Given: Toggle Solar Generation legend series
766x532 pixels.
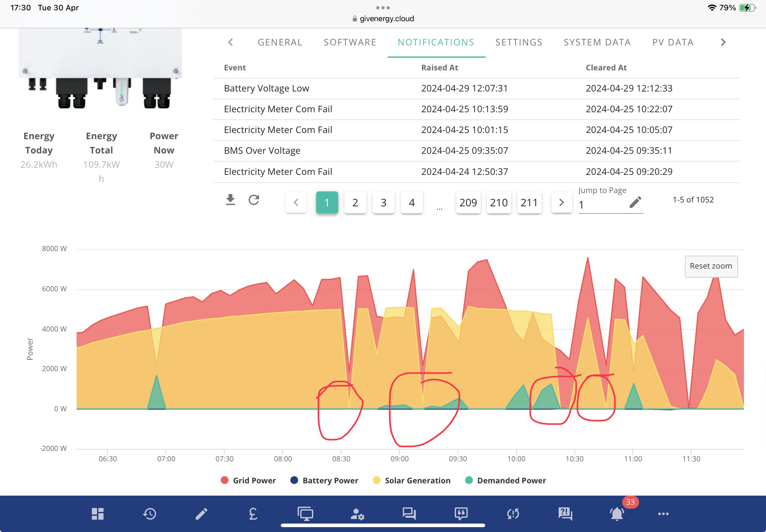Looking at the screenshot, I should pyautogui.click(x=412, y=480).
